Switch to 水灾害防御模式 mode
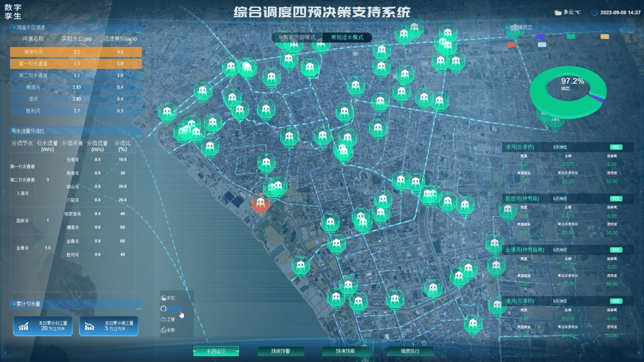Image resolution: width=644 pixels, height=362 pixels. click(x=297, y=37)
